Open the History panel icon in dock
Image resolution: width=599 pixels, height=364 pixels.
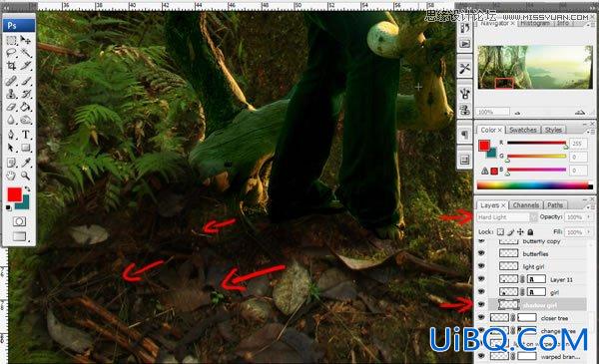click(x=465, y=28)
